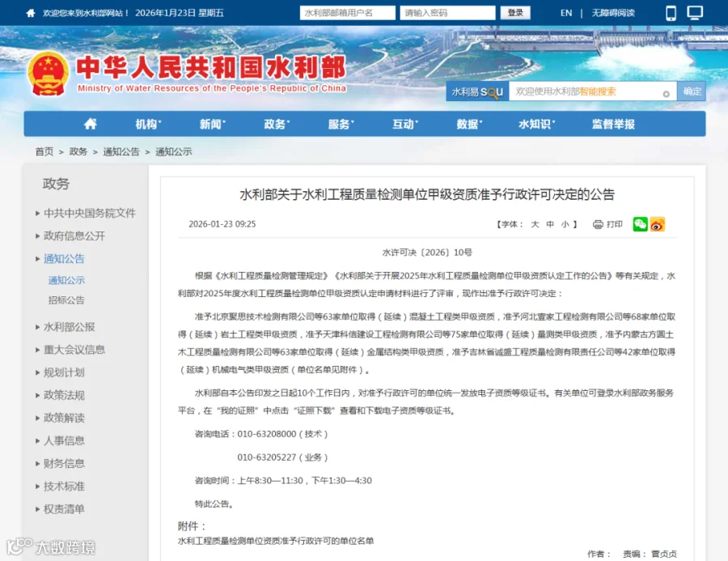Expand 政府信息公开 in sidebar
This screenshot has width=728, height=561.
pyautogui.click(x=74, y=236)
